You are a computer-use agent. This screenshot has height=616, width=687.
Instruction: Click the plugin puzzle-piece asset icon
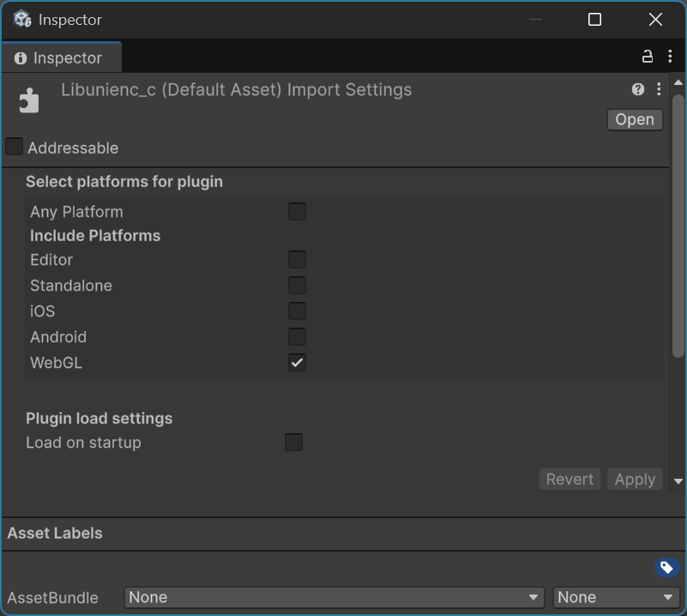29,100
